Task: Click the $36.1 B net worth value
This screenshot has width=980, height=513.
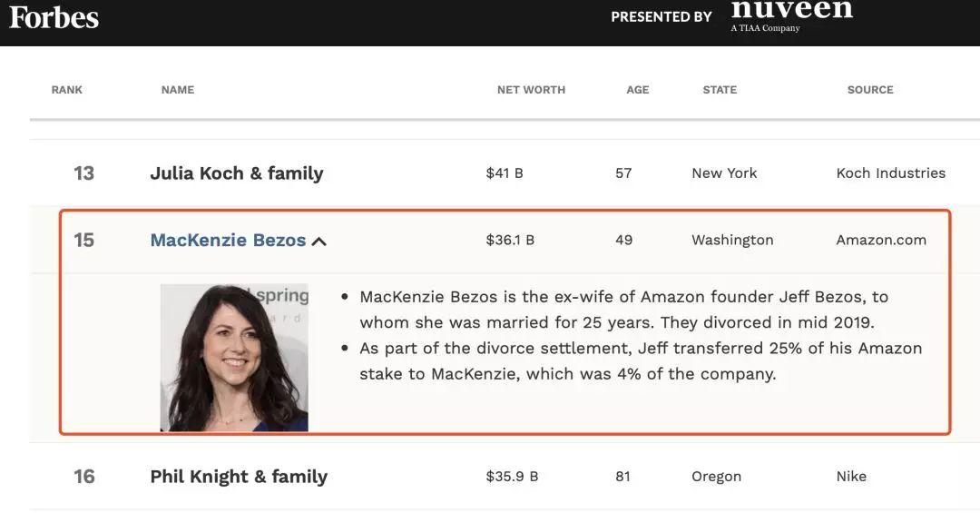Action: pyautogui.click(x=510, y=241)
